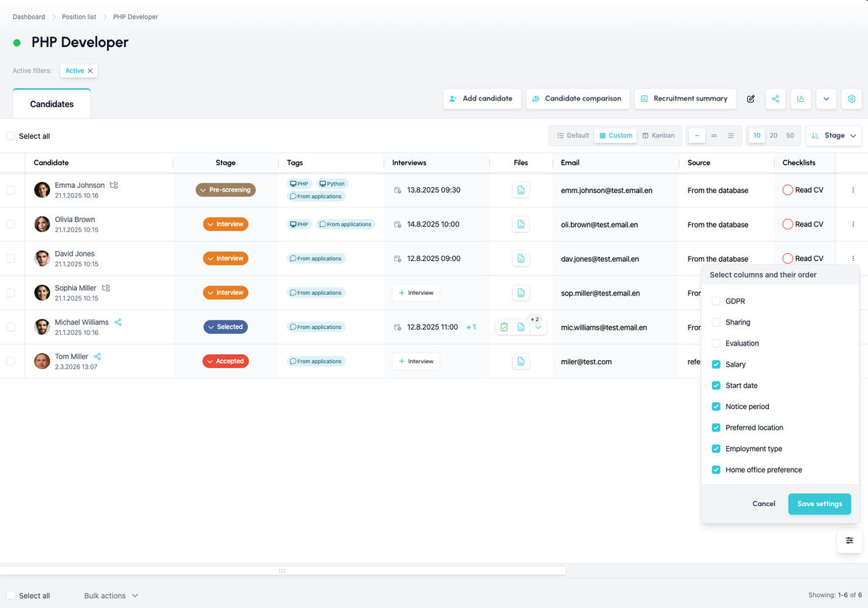This screenshot has width=868, height=608.
Task: Enable the Evaluation column checkbox
Action: pos(716,343)
